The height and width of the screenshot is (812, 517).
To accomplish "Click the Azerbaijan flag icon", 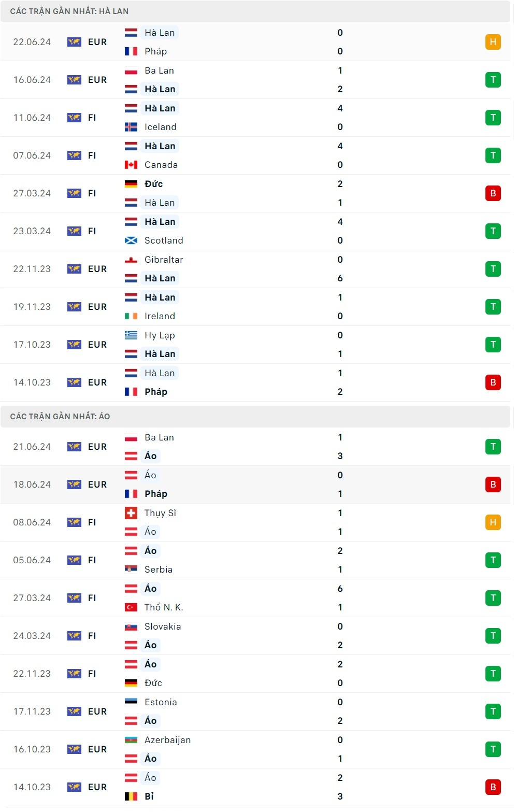I will click(131, 740).
